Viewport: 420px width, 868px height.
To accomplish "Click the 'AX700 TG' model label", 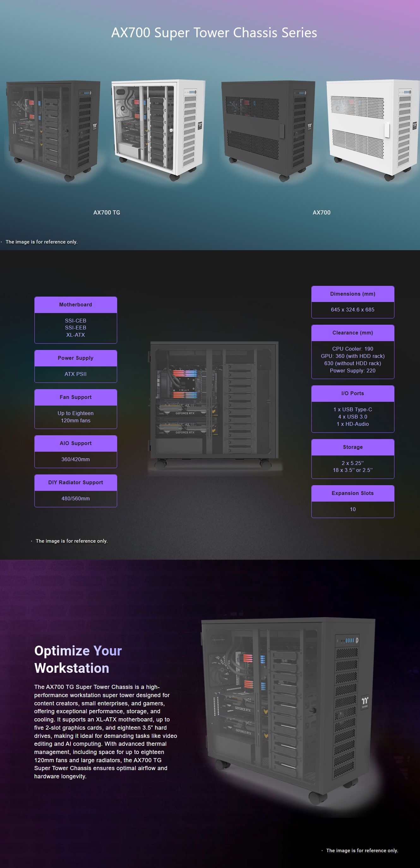I will [107, 212].
